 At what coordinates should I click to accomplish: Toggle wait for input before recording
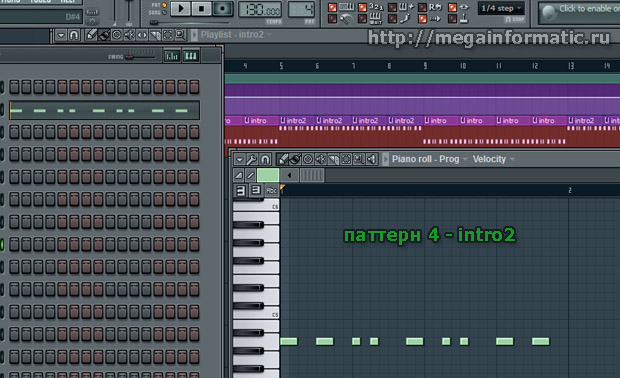(363, 18)
